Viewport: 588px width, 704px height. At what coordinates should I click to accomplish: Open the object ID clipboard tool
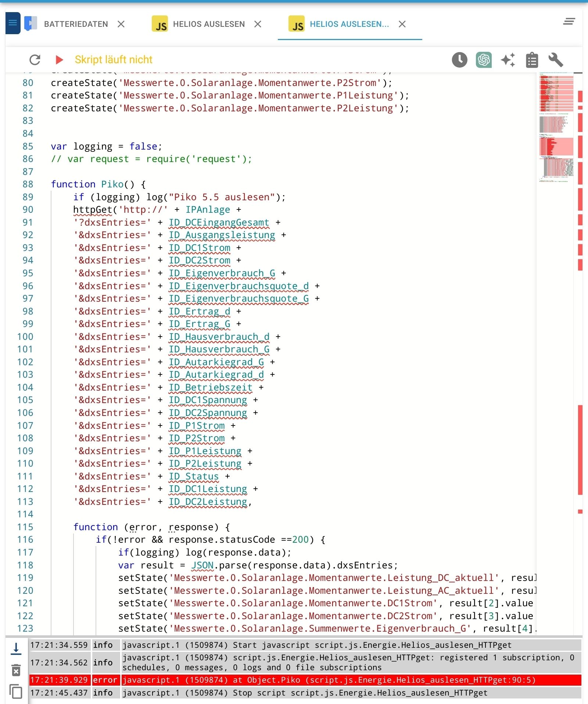[532, 60]
